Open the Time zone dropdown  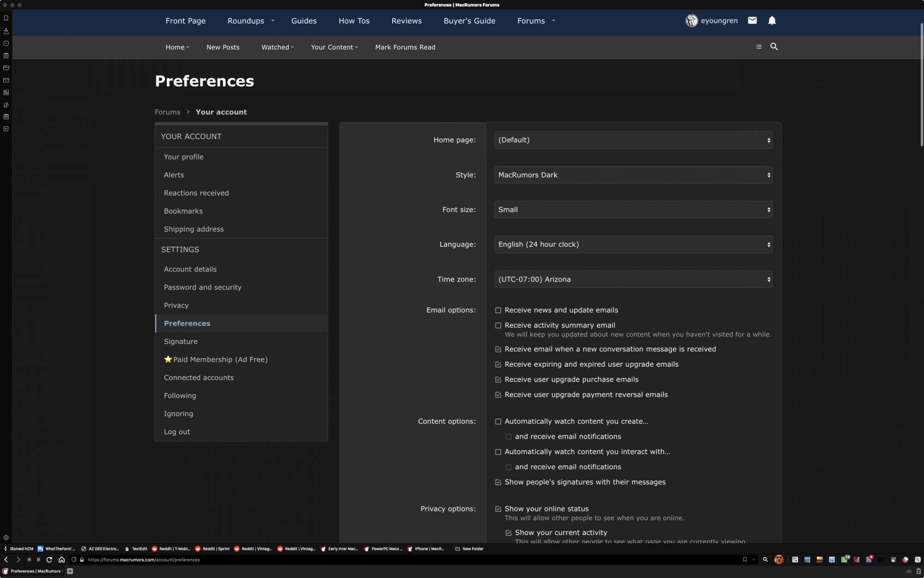[633, 279]
